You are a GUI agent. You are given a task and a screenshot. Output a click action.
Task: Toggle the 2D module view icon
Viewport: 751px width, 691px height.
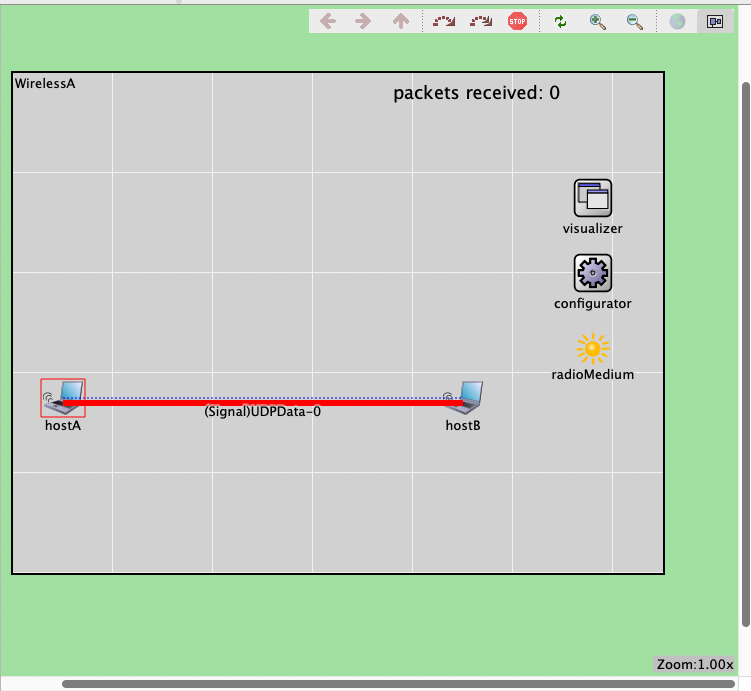[715, 21]
